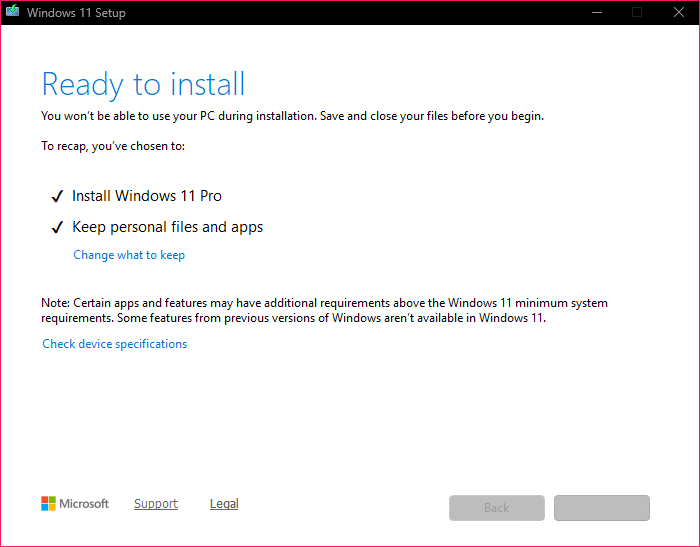The width and height of the screenshot is (700, 547).
Task: Open Check device specifications link
Action: click(x=114, y=344)
